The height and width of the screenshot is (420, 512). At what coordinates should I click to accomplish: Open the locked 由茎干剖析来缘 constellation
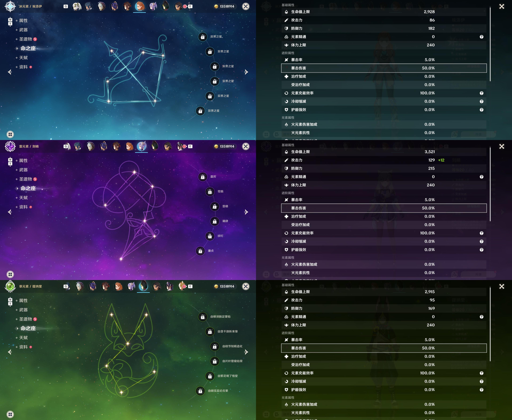pyautogui.click(x=210, y=332)
